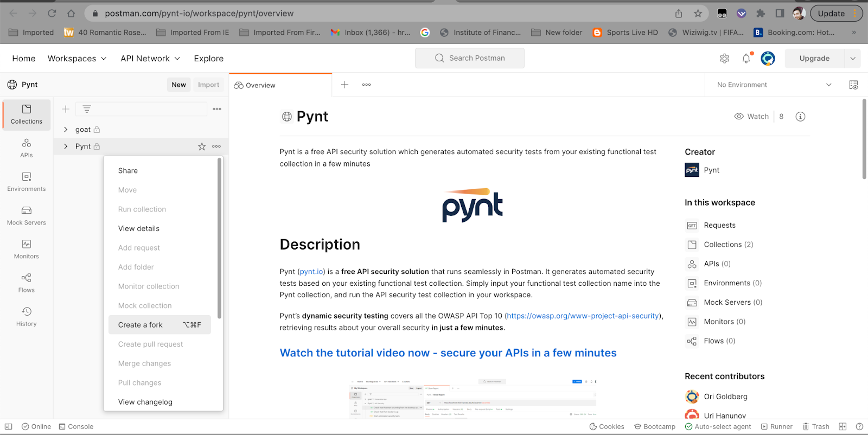Open the No Environment selector
The height and width of the screenshot is (435, 868).
tap(774, 85)
